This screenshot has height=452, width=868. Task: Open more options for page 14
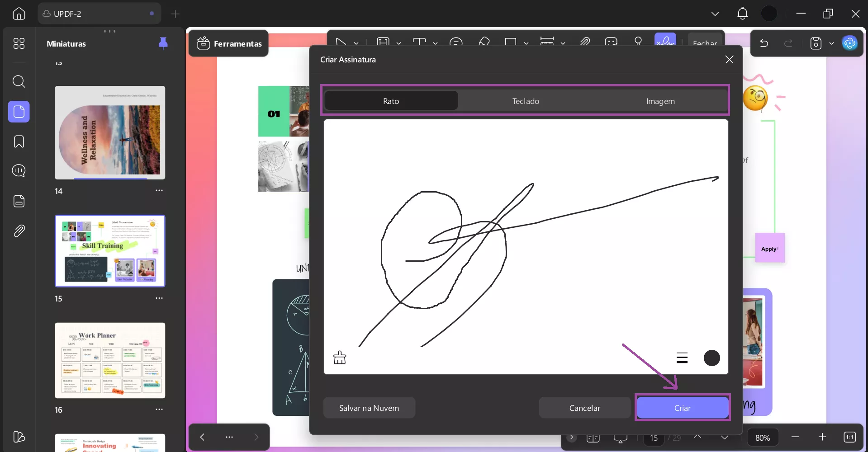pos(159,190)
